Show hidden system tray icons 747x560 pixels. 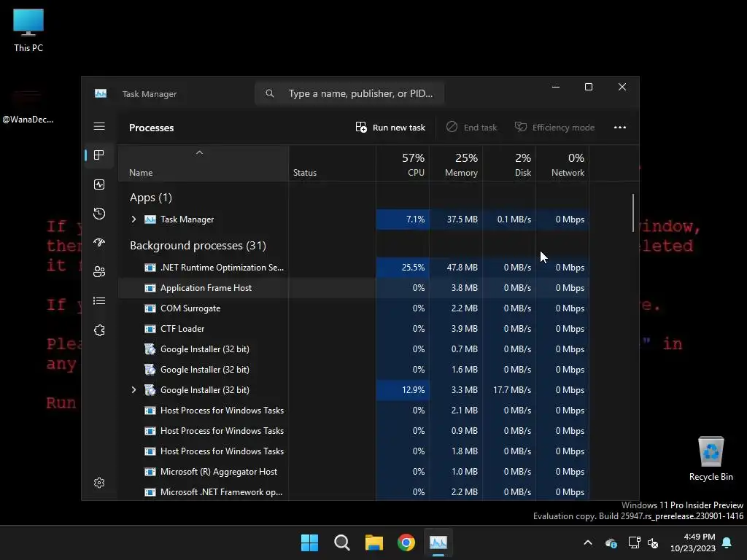[x=588, y=542]
